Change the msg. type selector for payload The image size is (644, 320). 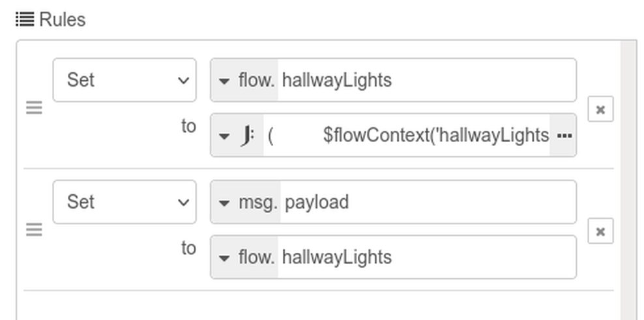246,202
